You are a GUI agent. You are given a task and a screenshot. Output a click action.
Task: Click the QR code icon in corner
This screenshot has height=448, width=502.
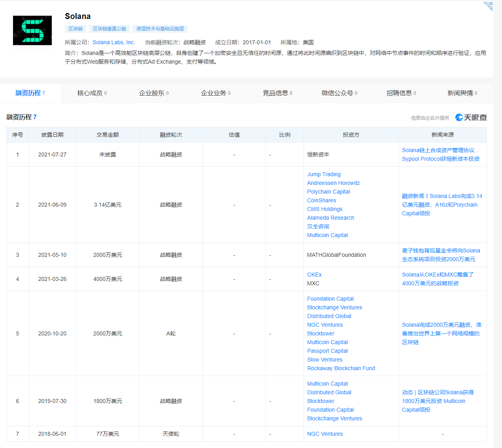[x=488, y=6]
